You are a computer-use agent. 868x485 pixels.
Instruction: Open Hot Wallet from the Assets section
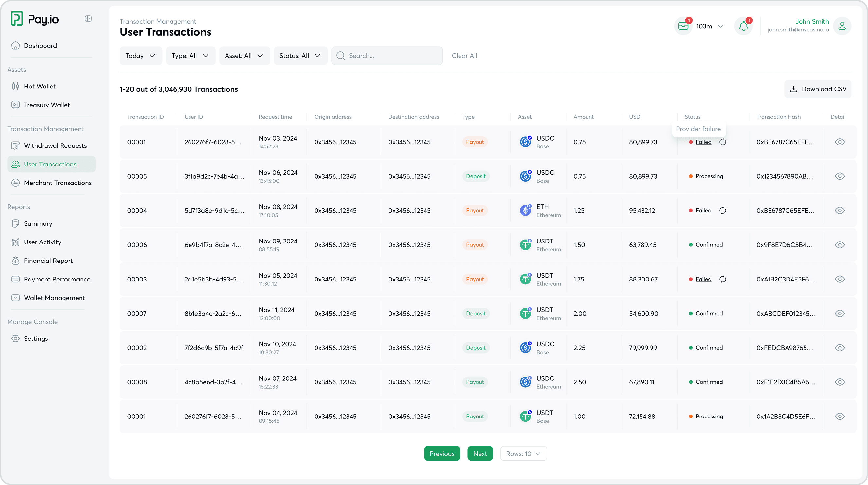tap(39, 86)
